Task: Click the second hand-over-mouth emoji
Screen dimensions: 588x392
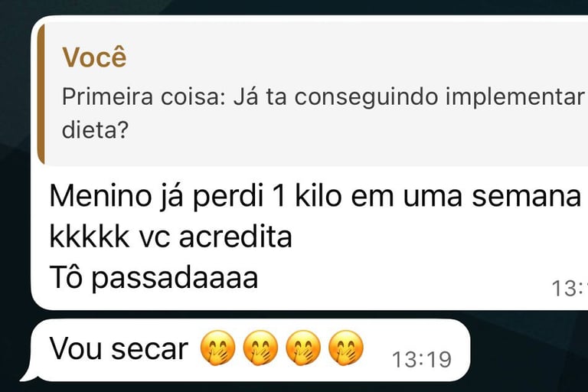Action: click(260, 348)
